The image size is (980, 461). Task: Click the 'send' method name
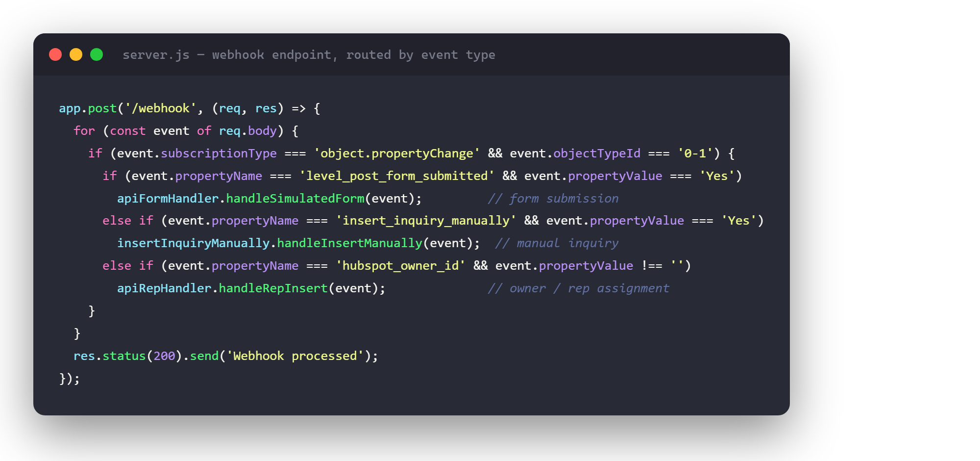coord(204,356)
